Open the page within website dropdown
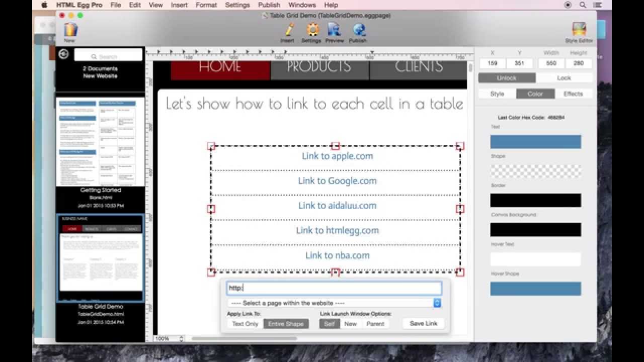 334,303
